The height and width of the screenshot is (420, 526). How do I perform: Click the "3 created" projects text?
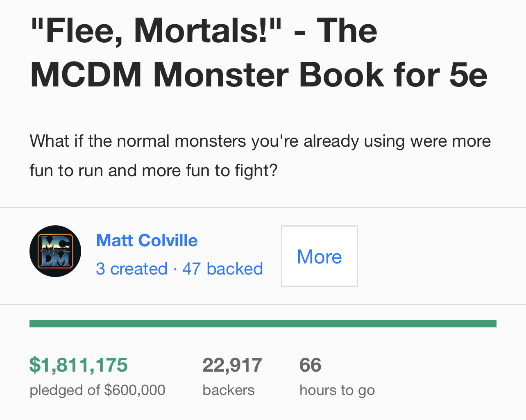(x=131, y=269)
